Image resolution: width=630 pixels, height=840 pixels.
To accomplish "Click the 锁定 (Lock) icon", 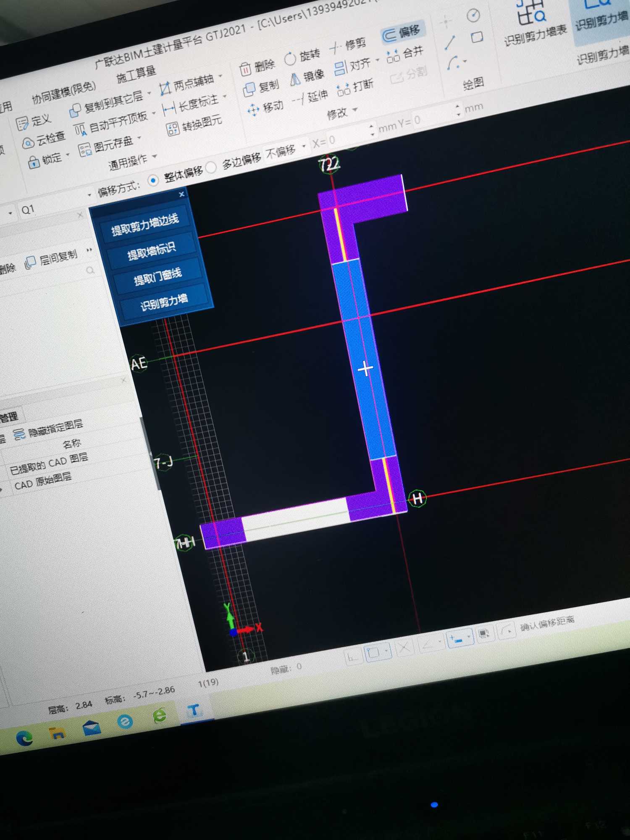I will click(34, 162).
